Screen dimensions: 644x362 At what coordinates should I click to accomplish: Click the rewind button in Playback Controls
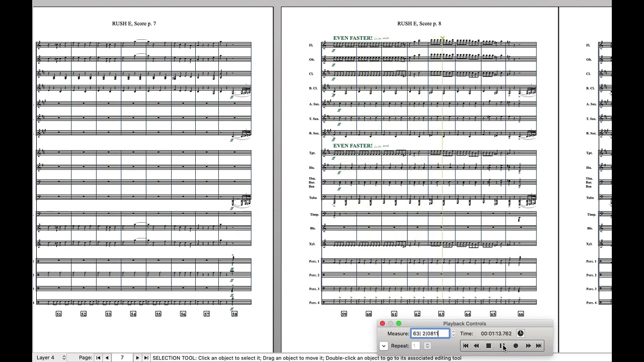(476, 346)
